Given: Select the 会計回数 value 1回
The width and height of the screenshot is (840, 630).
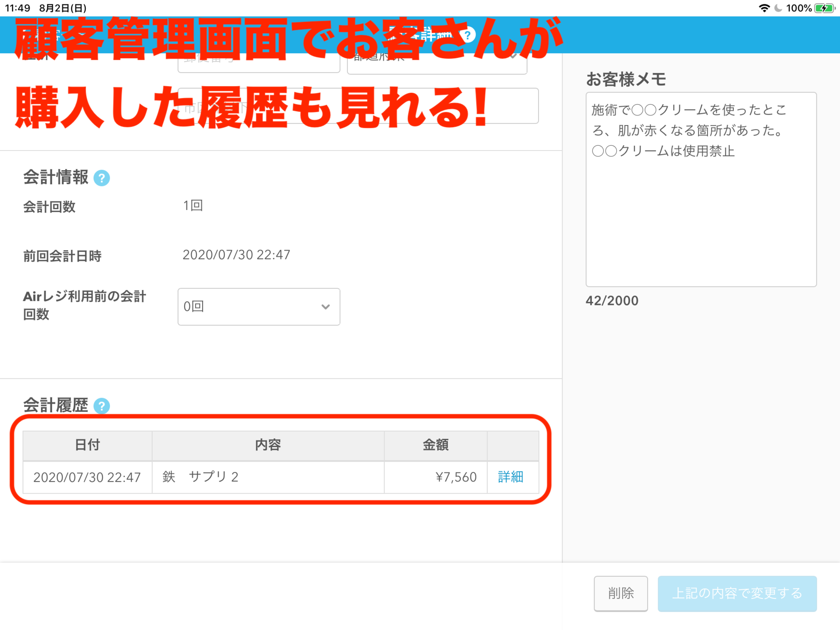Looking at the screenshot, I should click(x=192, y=205).
